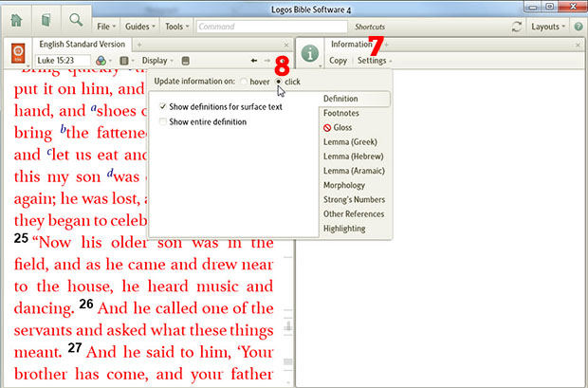Go forward with the right arrow
This screenshot has height=388, width=588.
point(267,61)
